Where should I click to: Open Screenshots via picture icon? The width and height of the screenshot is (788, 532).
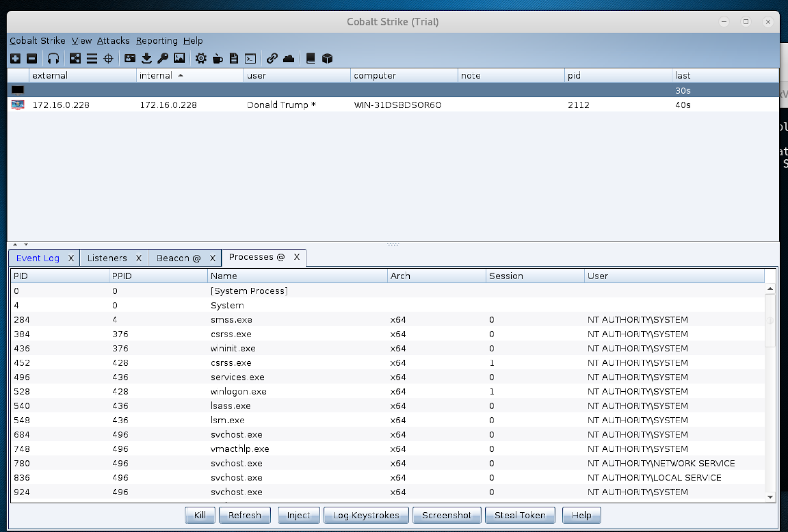(179, 59)
